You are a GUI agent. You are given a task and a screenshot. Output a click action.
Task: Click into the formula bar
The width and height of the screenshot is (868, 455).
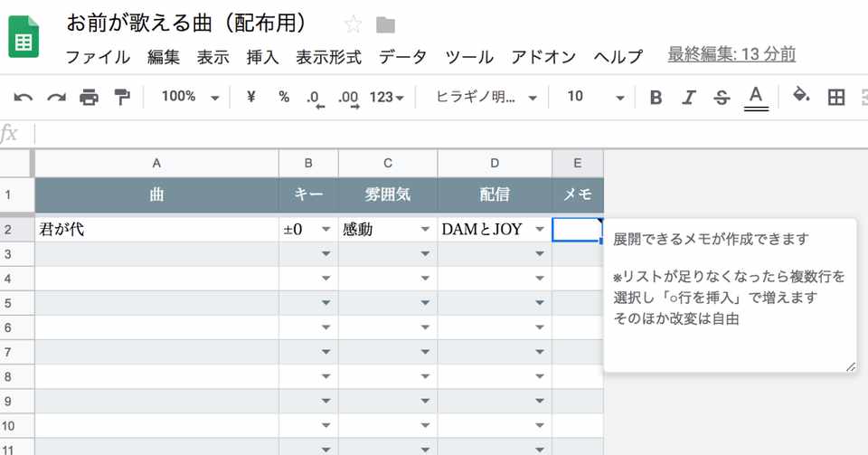click(451, 134)
